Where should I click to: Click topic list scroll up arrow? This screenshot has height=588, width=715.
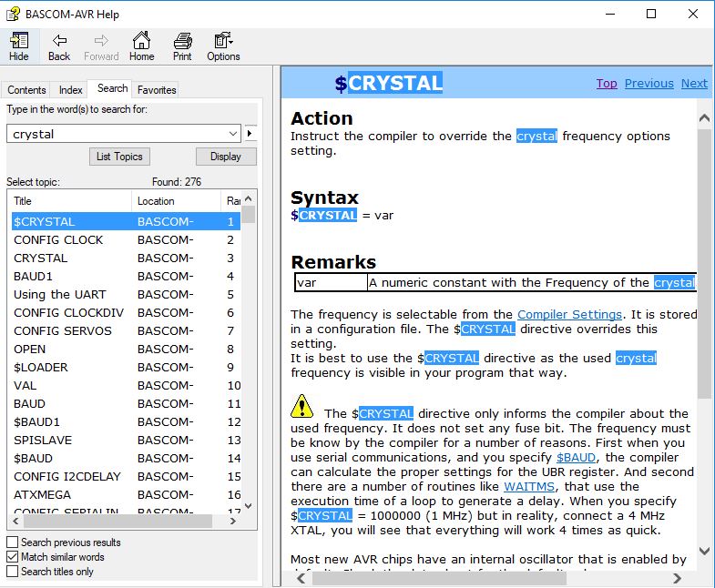coord(248,198)
